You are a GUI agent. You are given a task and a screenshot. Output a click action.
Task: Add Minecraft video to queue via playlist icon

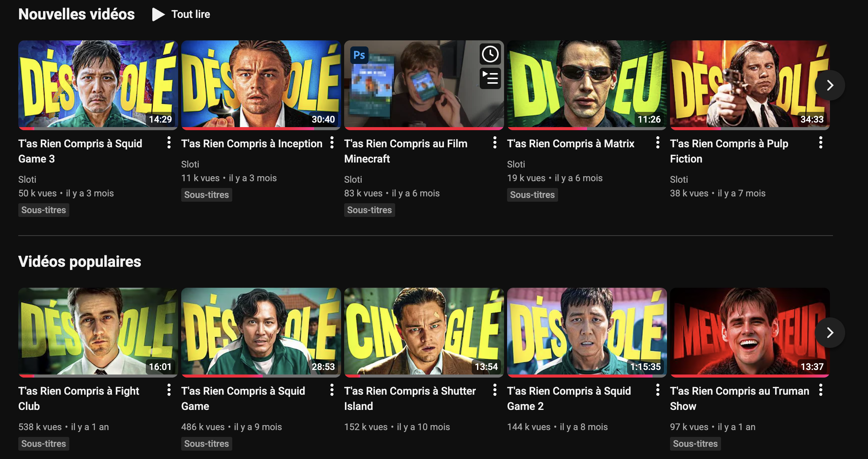(490, 78)
